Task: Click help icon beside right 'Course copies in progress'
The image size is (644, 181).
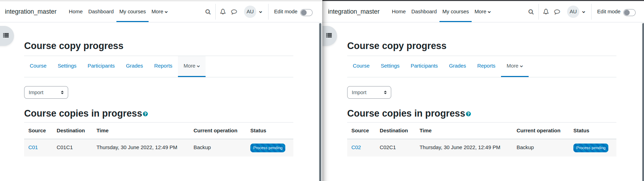Action: [x=468, y=114]
